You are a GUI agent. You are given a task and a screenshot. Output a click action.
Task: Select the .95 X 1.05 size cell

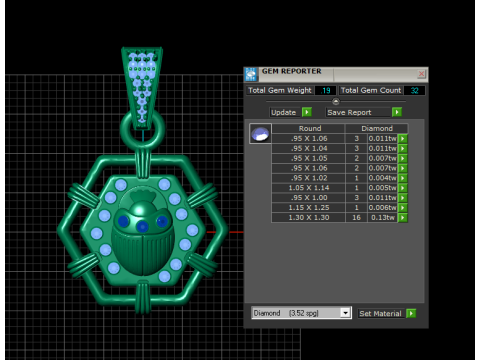[x=309, y=158]
